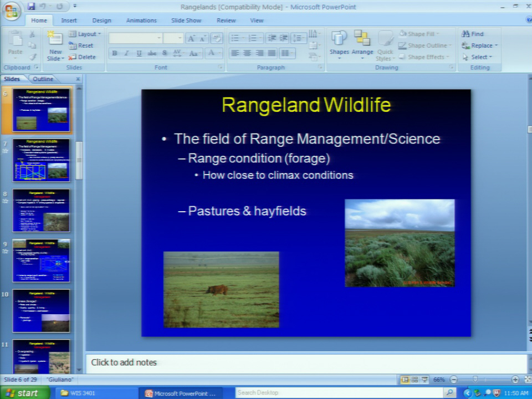The height and width of the screenshot is (399, 532).
Task: Cut the selection with the scissors icon
Action: point(32,34)
